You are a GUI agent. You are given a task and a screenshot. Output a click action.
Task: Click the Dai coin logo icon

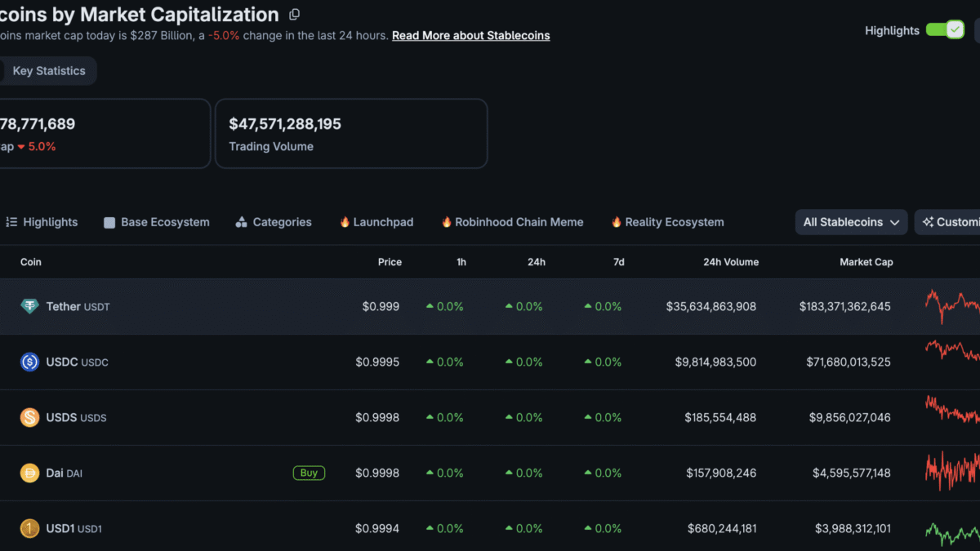point(29,473)
